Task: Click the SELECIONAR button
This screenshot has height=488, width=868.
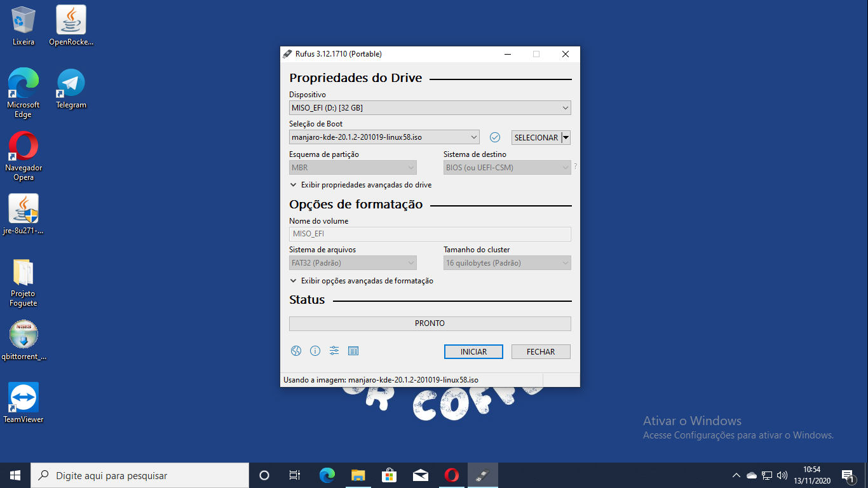Action: coord(536,137)
